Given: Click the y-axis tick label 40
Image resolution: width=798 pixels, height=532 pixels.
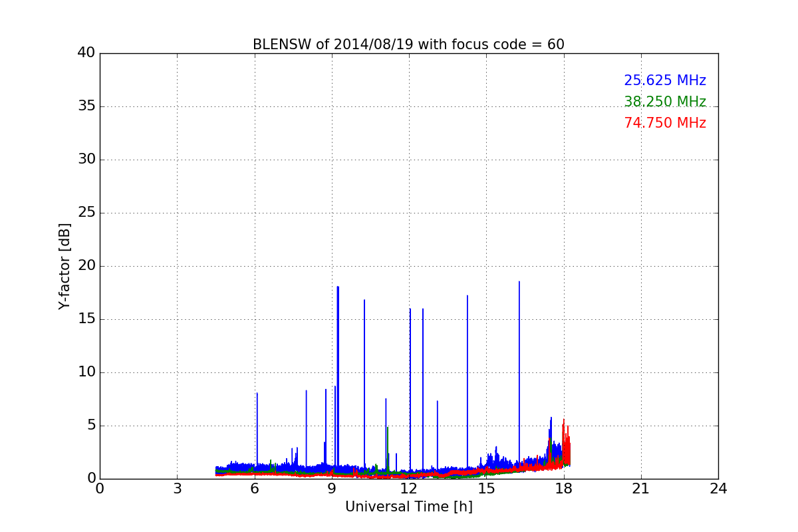Looking at the screenshot, I should (86, 53).
